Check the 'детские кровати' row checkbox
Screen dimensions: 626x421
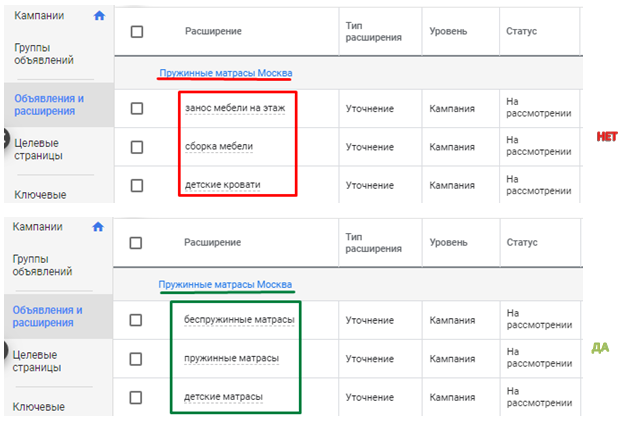137,185
